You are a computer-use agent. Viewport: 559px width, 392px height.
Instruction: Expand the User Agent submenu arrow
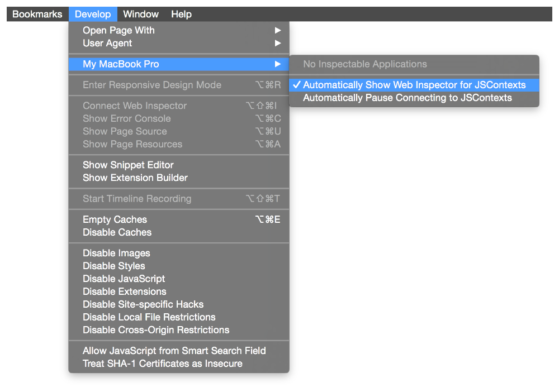pyautogui.click(x=278, y=43)
